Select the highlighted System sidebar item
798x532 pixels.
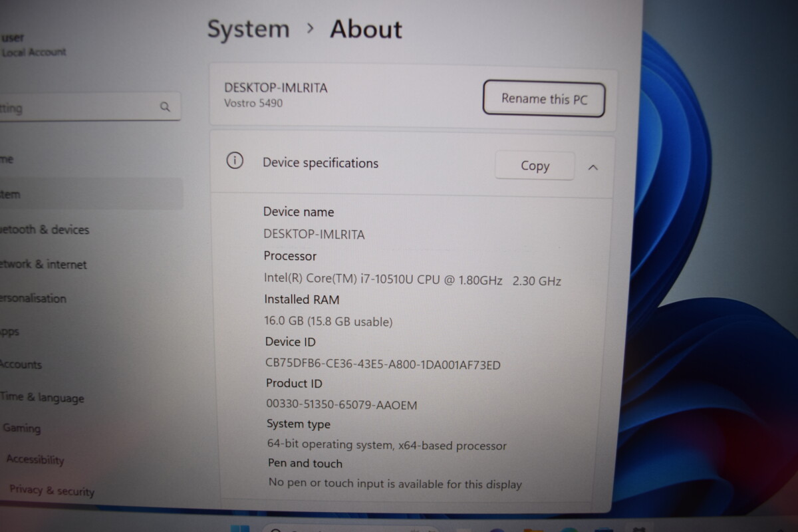91,194
